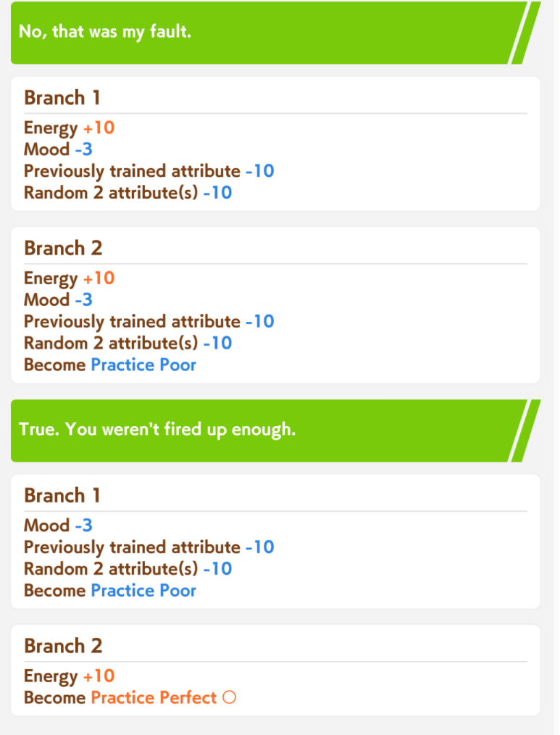The image size is (560, 735).
Task: Open the orange Practice Perfect status link
Action: [x=154, y=698]
